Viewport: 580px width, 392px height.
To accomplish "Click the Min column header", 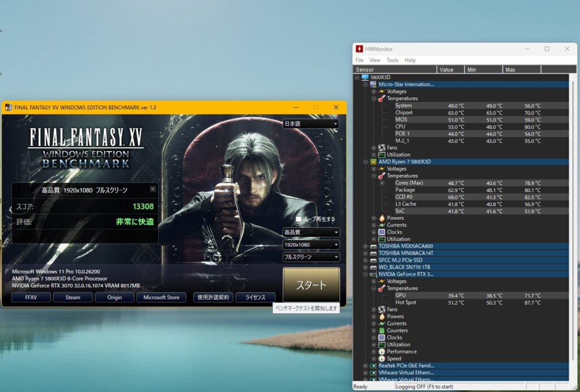I will [x=483, y=70].
